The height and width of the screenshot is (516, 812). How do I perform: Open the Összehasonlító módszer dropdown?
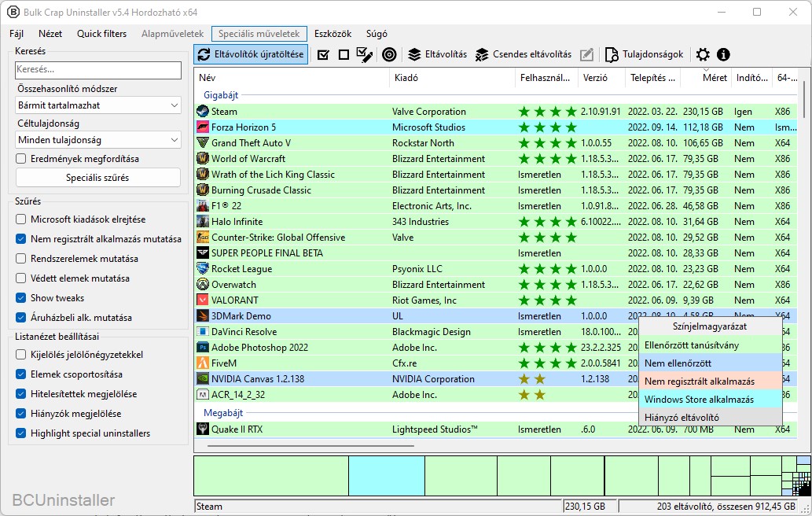pos(98,105)
